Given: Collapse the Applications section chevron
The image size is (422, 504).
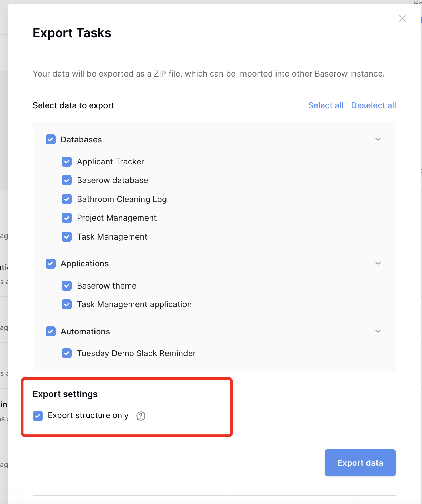Looking at the screenshot, I should point(378,263).
